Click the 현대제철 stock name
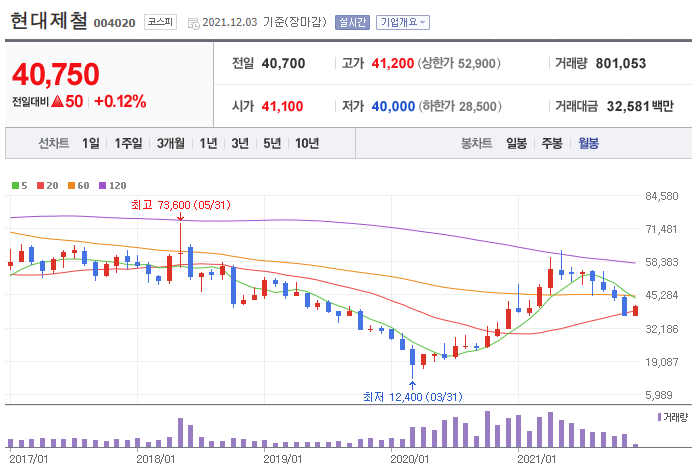This screenshot has height=473, width=692. tap(49, 21)
